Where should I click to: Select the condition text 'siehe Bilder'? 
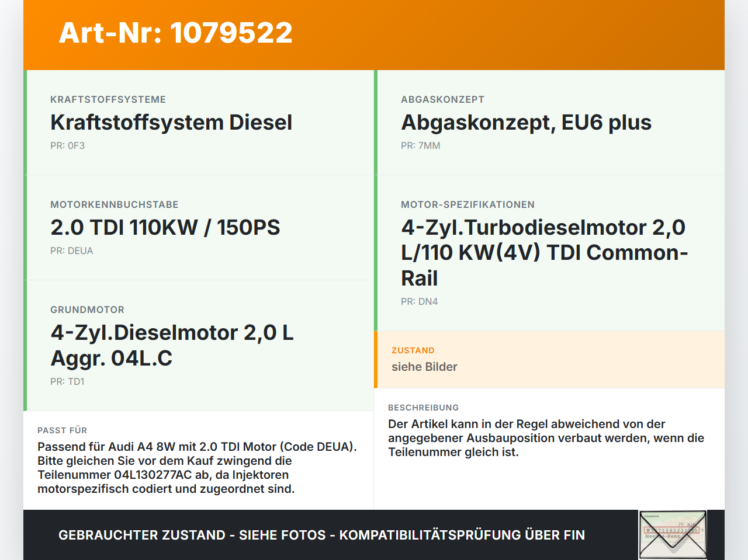(424, 367)
